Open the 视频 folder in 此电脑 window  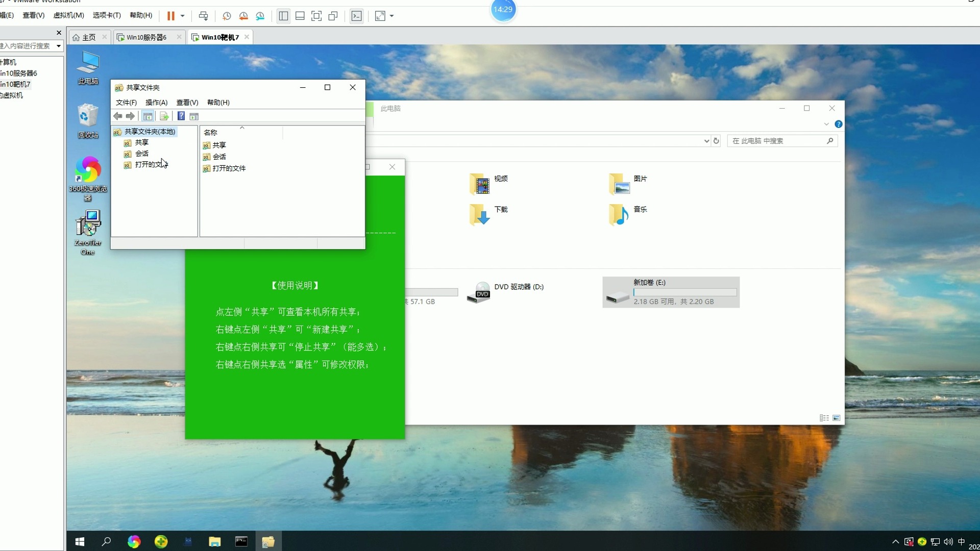489,184
